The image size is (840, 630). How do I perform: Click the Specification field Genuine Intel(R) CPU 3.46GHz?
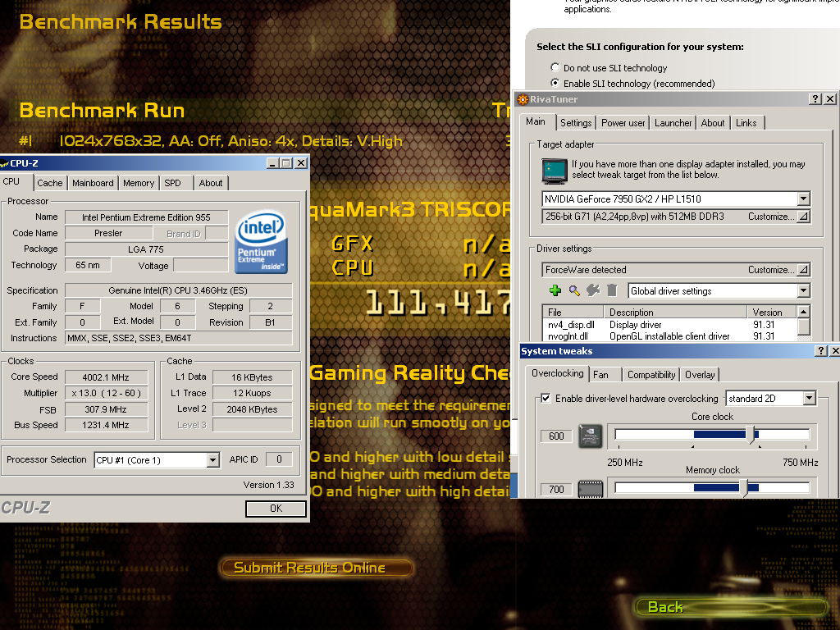(178, 290)
